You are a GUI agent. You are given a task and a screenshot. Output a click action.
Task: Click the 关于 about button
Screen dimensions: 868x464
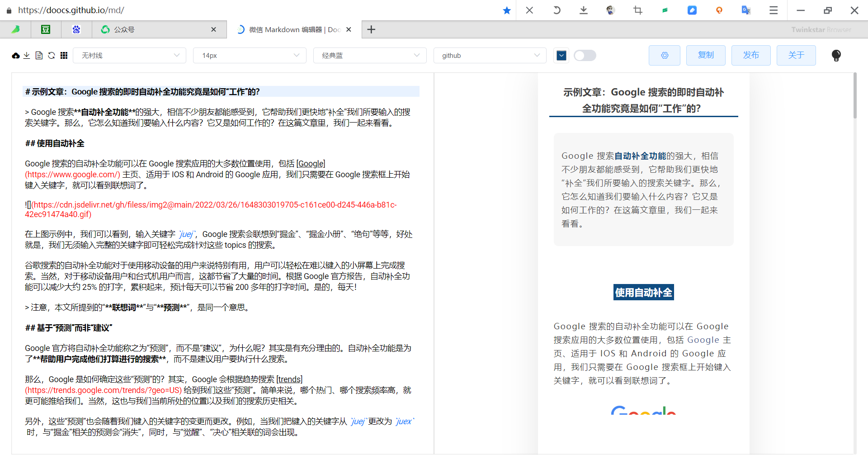[796, 55]
